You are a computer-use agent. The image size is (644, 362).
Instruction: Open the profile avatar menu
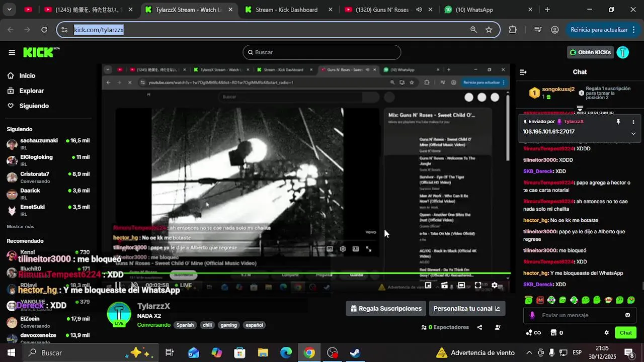(623, 52)
